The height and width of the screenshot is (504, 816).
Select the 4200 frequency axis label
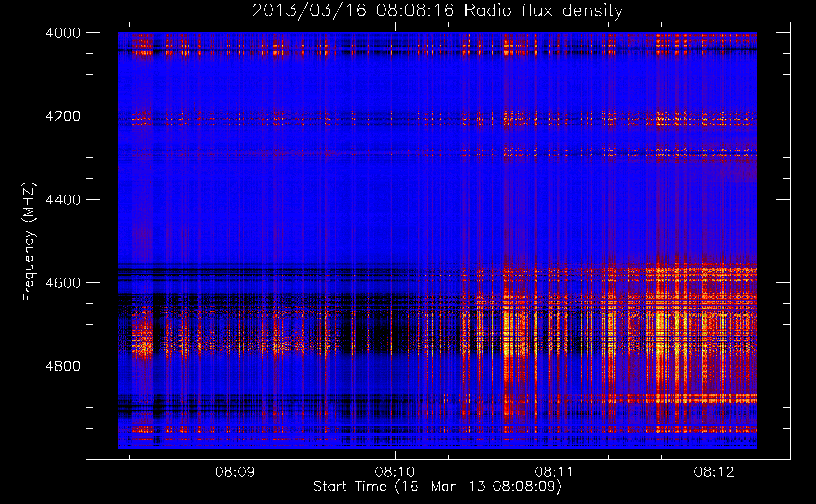point(63,116)
